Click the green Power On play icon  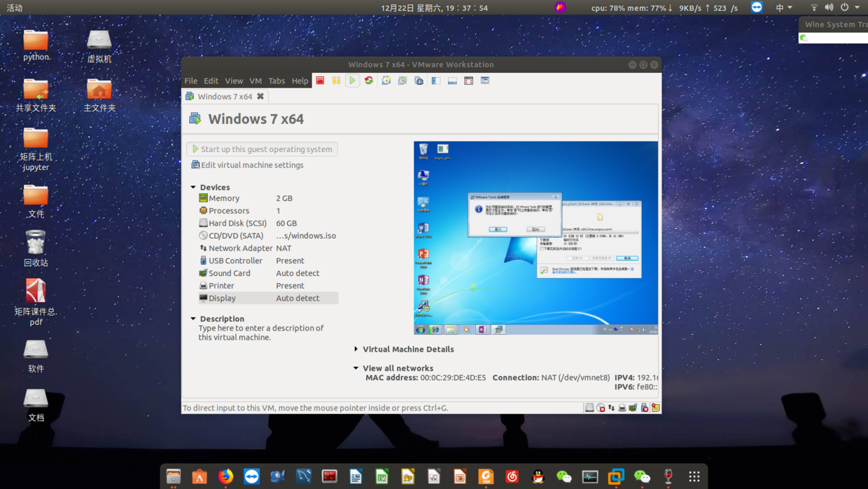tap(352, 81)
